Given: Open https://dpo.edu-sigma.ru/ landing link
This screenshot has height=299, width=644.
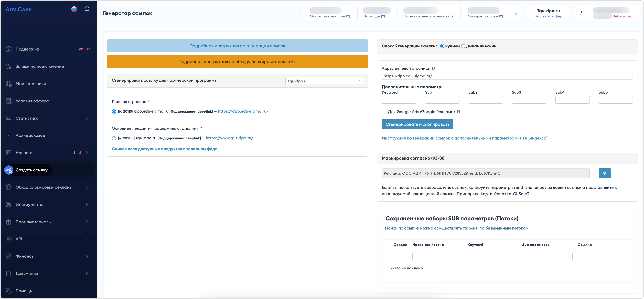Looking at the screenshot, I should (x=243, y=111).
